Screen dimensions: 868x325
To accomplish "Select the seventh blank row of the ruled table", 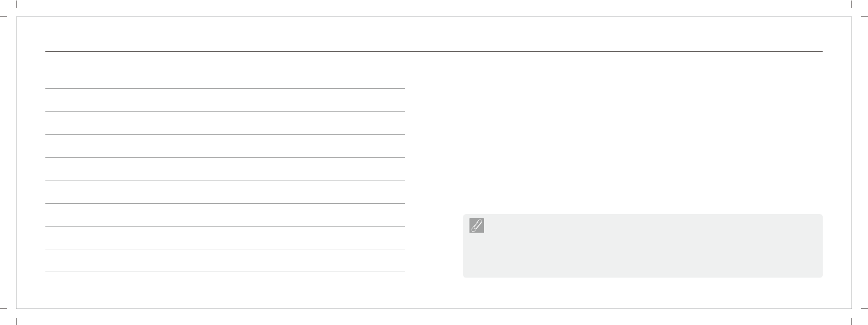I will [x=225, y=238].
